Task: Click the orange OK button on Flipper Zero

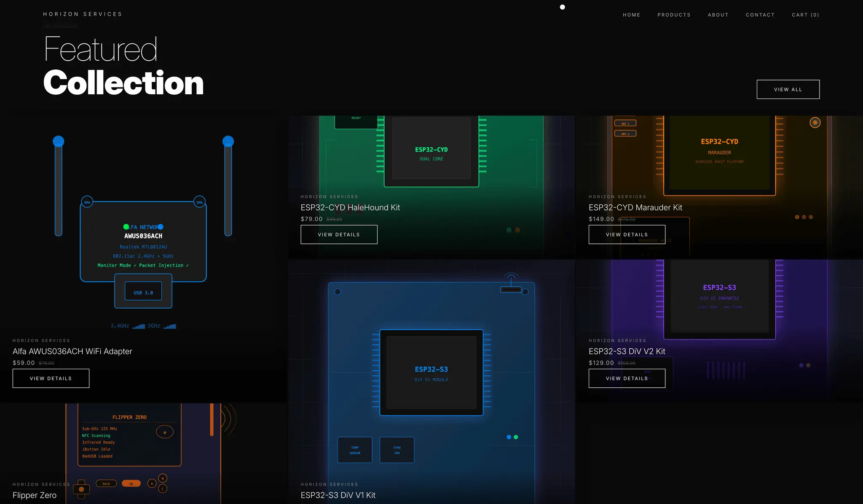Action: 131,483
